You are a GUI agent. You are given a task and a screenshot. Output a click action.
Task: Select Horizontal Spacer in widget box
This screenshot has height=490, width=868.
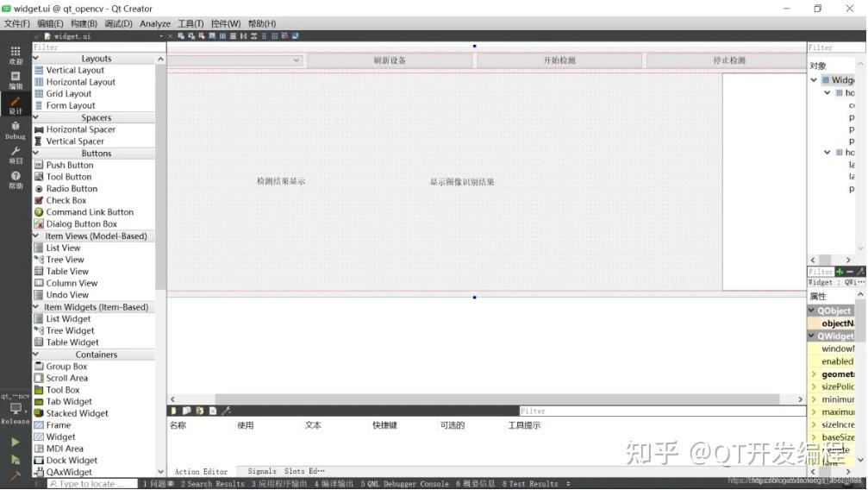pyautogui.click(x=81, y=129)
